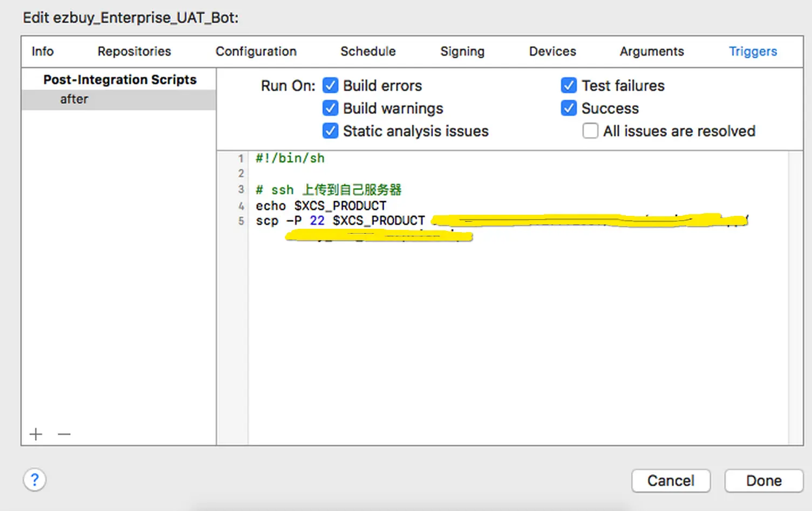Click the Done button
812x511 pixels.
tap(764, 480)
